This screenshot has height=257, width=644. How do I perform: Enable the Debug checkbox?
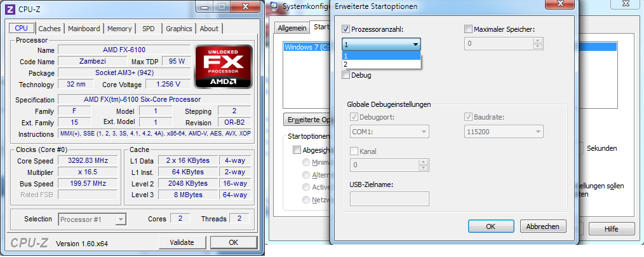[346, 75]
